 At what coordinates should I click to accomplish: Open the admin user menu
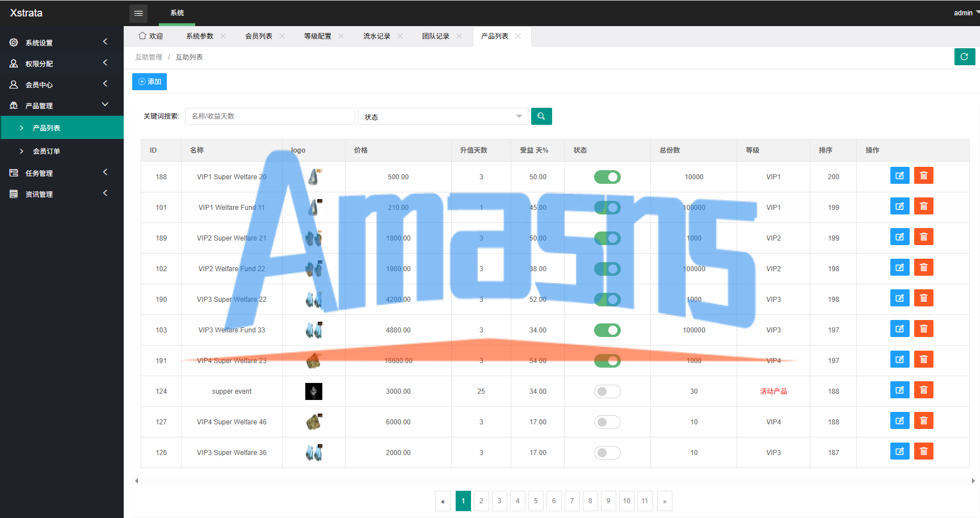pyautogui.click(x=966, y=13)
